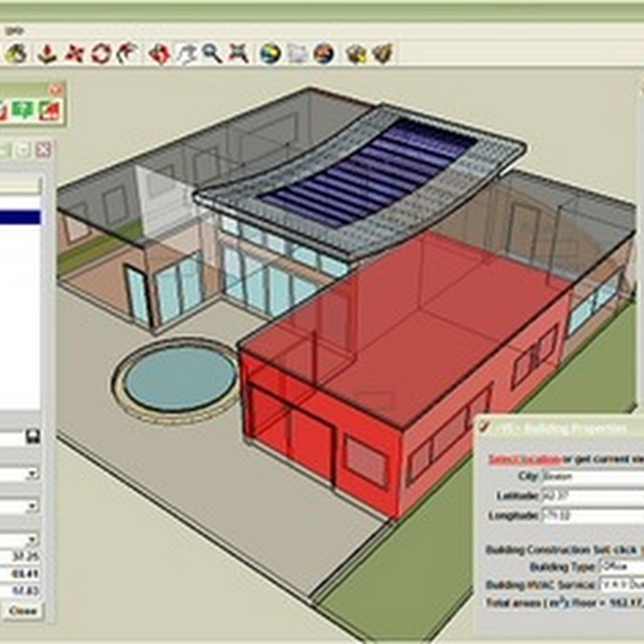This screenshot has height=644, width=644.
Task: Click the red Select location link
Action: click(x=525, y=459)
